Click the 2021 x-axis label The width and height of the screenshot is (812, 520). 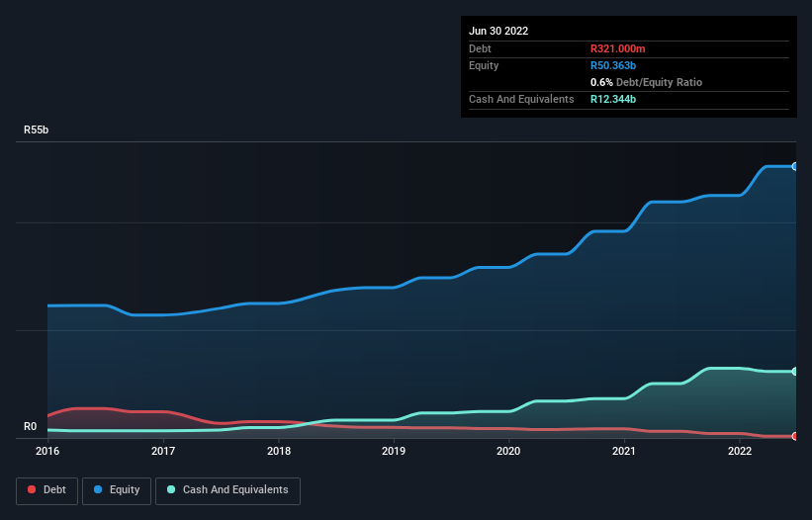pos(624,451)
